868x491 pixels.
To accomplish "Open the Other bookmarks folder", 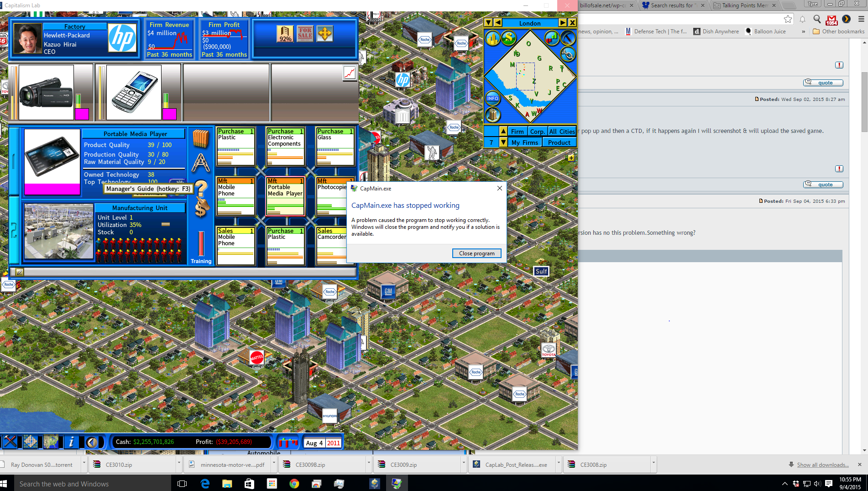I will click(x=838, y=32).
